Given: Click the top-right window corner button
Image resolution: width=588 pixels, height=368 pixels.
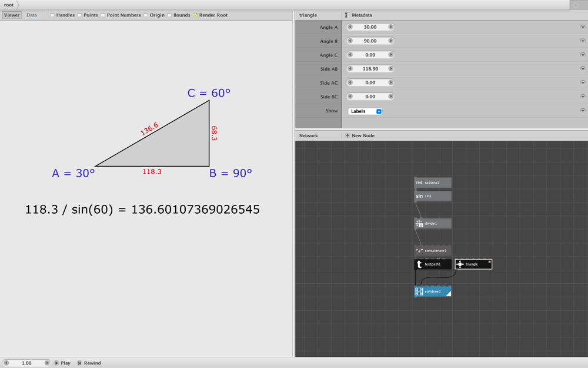Looking at the screenshot, I should 576,5.
